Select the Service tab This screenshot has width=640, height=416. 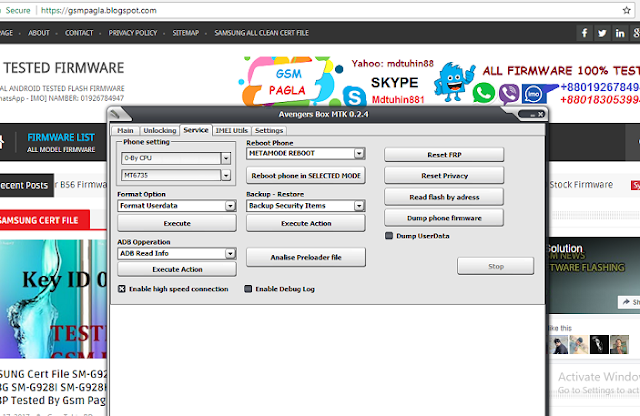pos(196,130)
